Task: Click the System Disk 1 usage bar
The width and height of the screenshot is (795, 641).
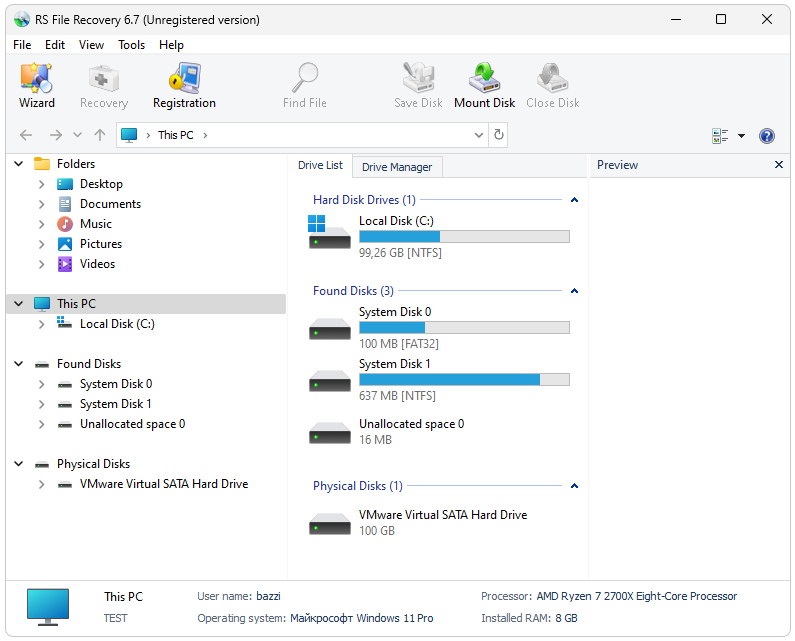Action: (x=464, y=380)
